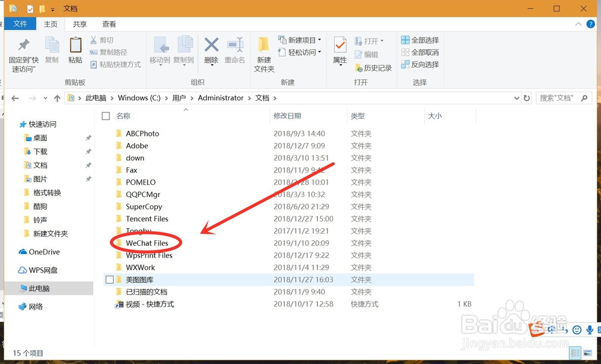Open History in ribbon
Image resolution: width=601 pixels, height=364 pixels.
374,68
